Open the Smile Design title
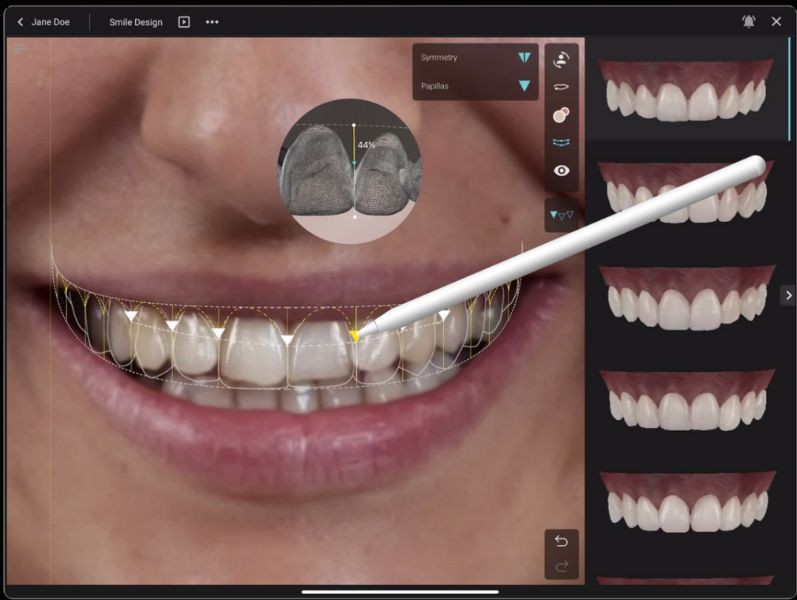 click(136, 22)
